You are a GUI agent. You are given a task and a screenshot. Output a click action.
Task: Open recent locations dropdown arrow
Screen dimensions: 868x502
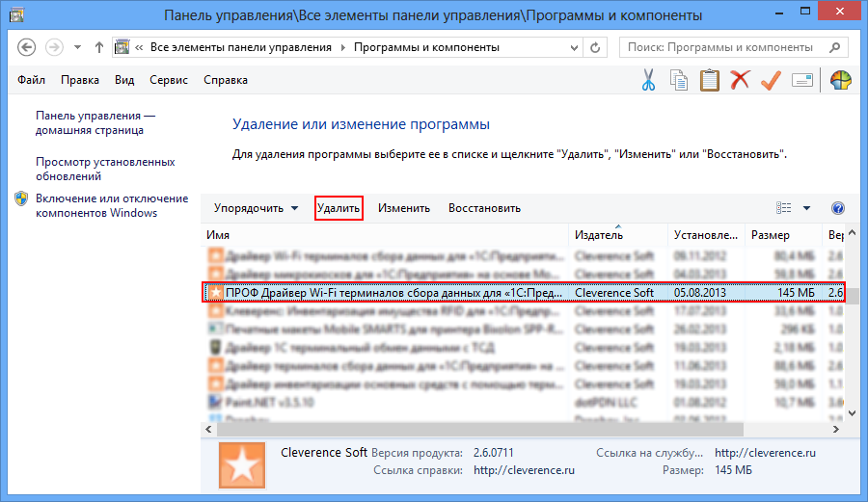tap(77, 47)
